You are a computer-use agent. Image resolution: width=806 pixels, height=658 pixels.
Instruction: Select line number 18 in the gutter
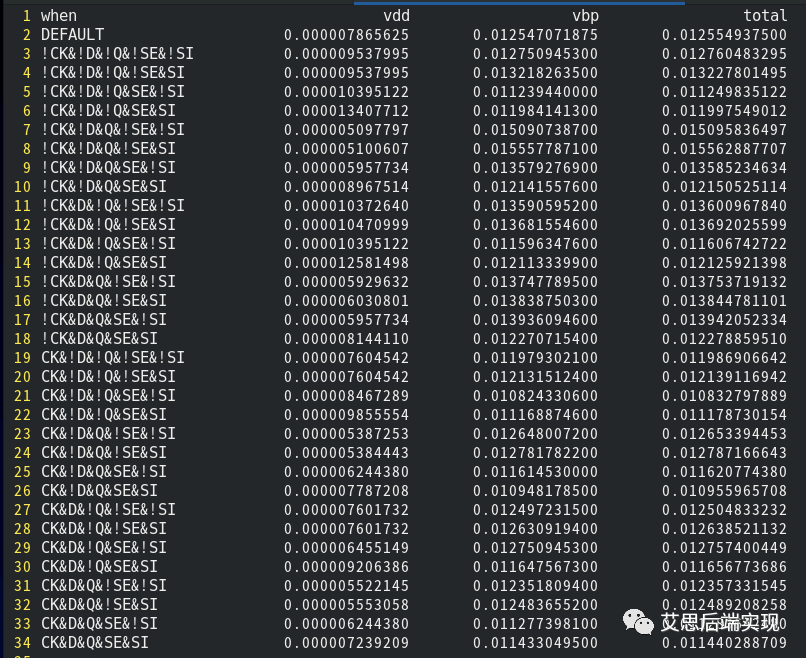[x=22, y=339]
